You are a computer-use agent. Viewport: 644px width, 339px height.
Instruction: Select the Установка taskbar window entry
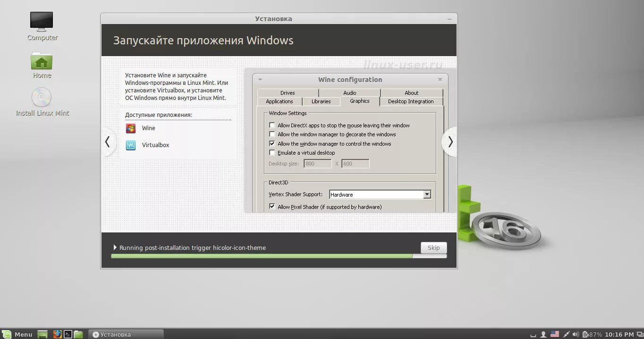point(126,334)
